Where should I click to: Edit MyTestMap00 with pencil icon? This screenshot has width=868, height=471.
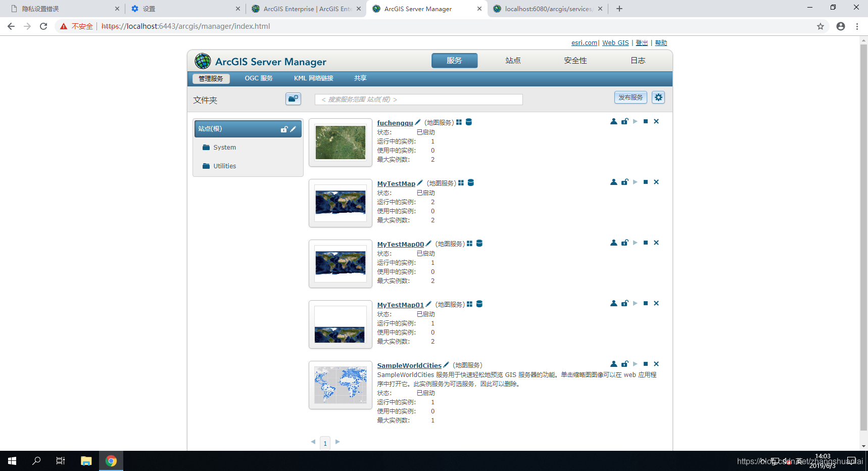[x=428, y=243]
